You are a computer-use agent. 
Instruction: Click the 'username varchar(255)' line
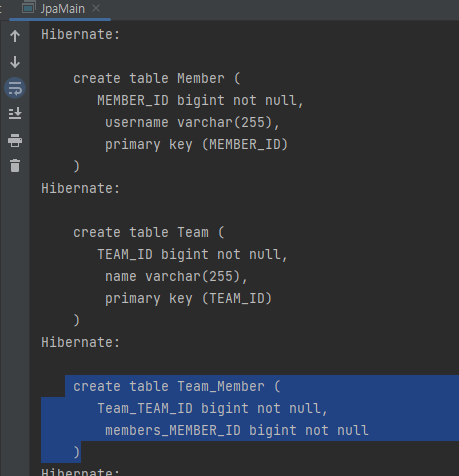(192, 123)
